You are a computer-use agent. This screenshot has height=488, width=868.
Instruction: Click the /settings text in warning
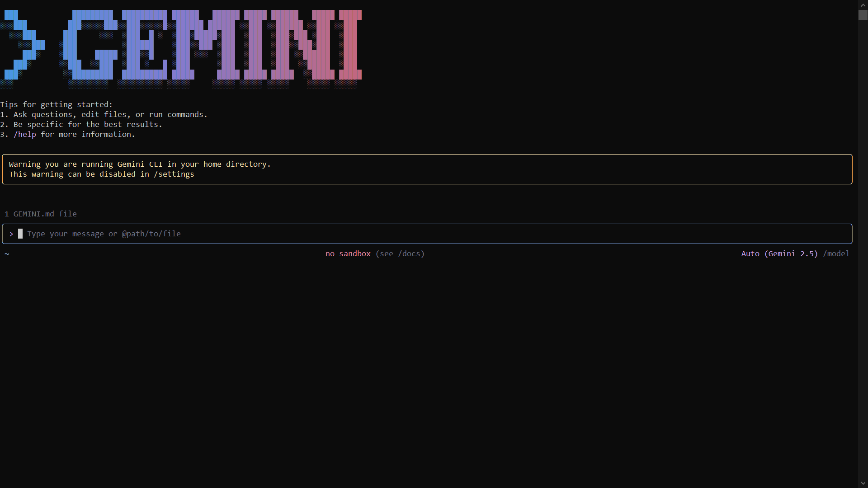pos(174,174)
